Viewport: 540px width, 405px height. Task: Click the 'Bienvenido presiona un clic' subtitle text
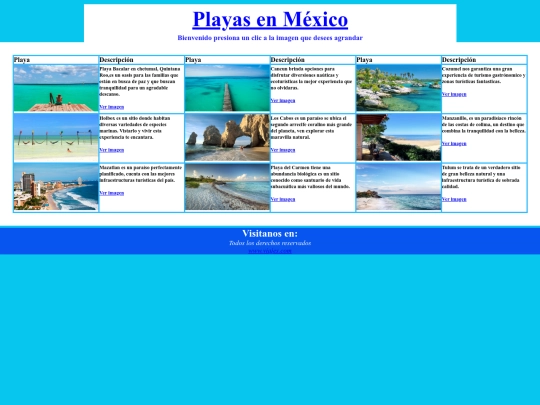270,38
